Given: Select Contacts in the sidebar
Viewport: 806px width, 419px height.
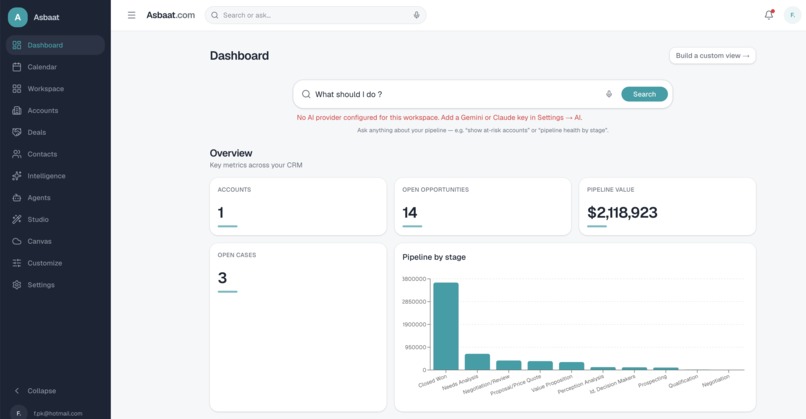Looking at the screenshot, I should point(56,154).
